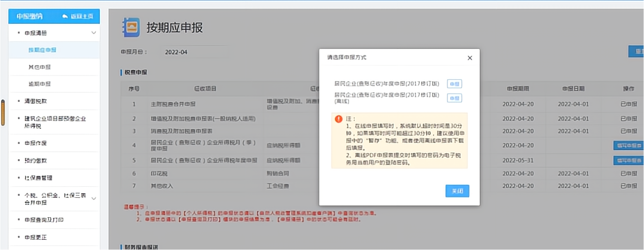Open 逾期申报 in the sidebar
644x250 pixels.
[x=40, y=84]
